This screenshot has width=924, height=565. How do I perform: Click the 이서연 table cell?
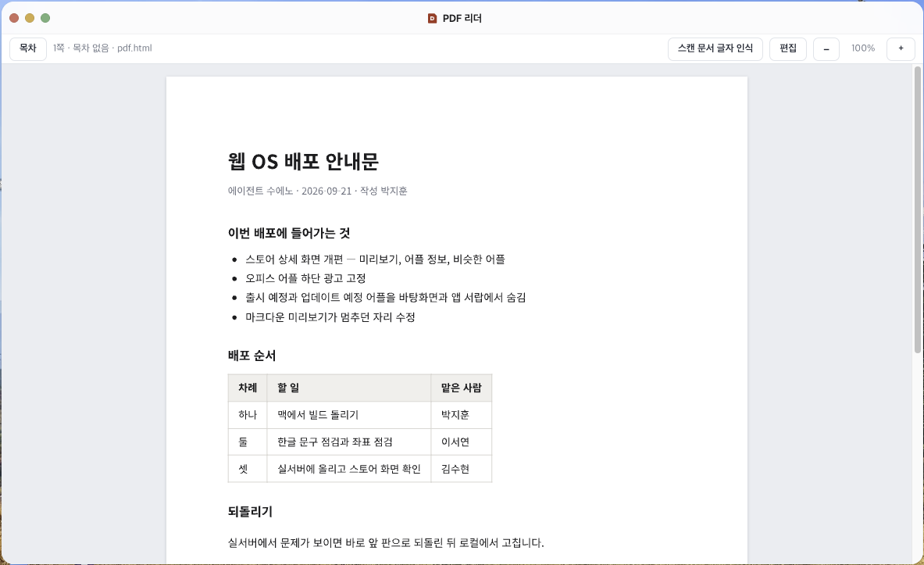(462, 442)
